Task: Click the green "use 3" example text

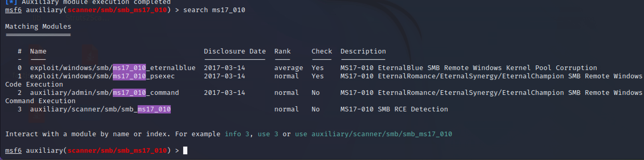Action: point(268,134)
